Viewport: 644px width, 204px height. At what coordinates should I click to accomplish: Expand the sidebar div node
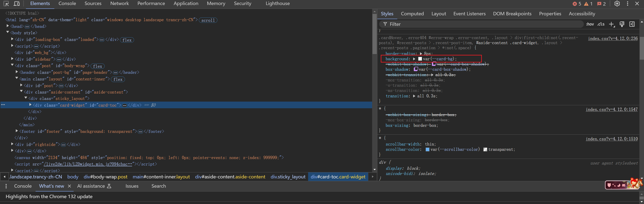[12, 59]
